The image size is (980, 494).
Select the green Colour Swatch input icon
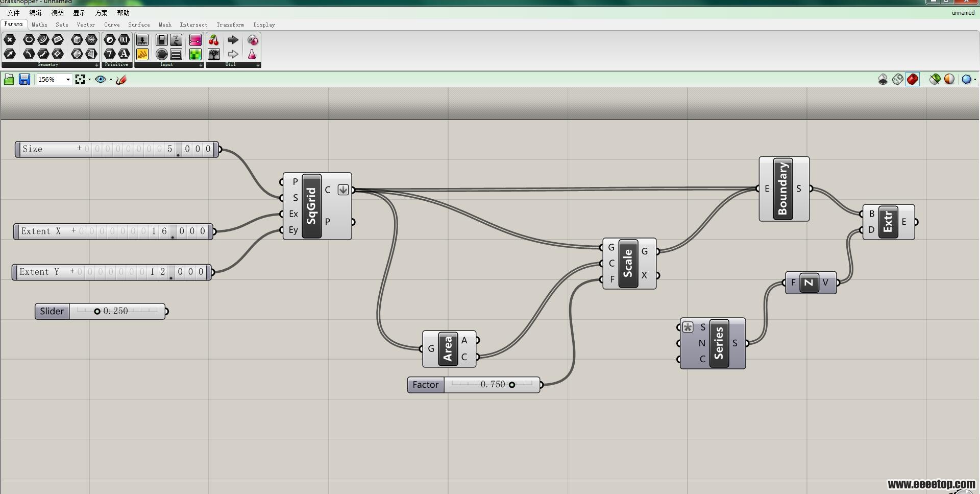(x=195, y=54)
